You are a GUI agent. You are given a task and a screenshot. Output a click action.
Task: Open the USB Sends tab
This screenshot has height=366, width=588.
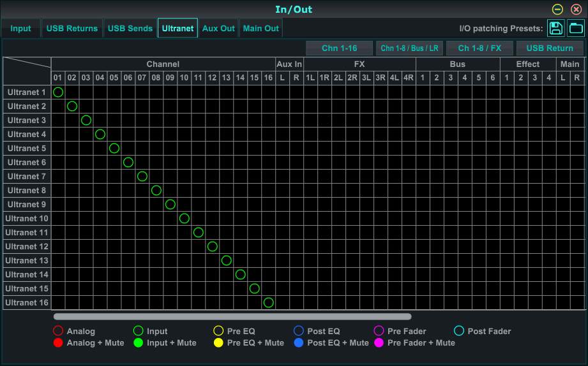pyautogui.click(x=130, y=29)
